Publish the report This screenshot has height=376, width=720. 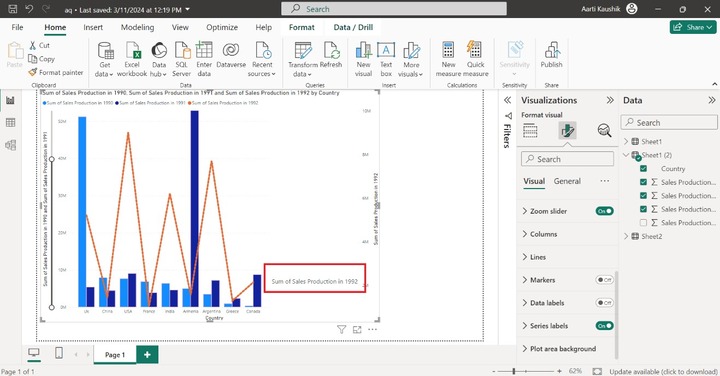[551, 55]
